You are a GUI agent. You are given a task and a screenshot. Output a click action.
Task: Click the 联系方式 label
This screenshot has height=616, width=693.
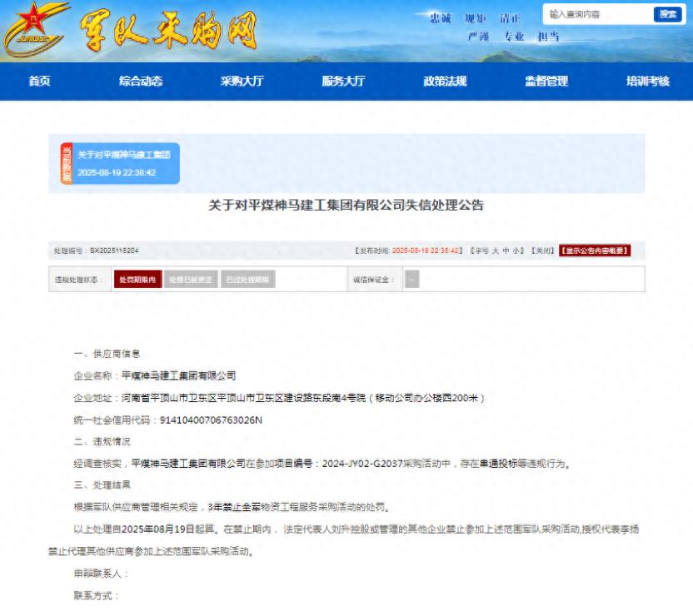coord(96,596)
